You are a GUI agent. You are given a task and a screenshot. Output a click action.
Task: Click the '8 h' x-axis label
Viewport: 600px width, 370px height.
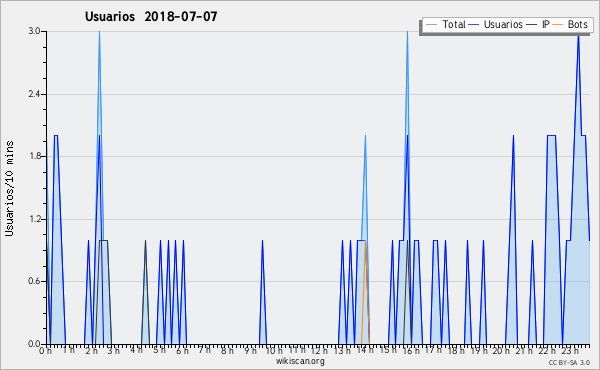coord(227,350)
